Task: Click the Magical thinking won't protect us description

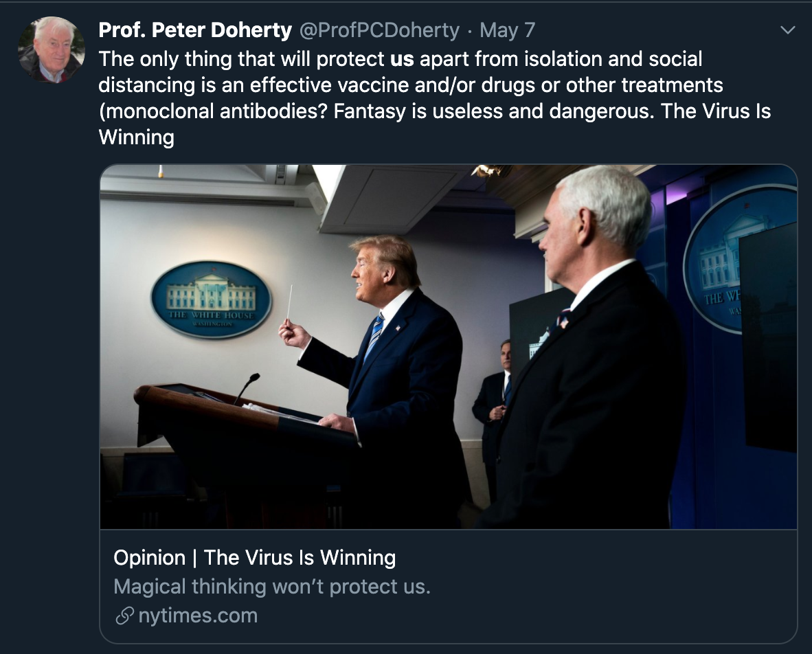Action: coord(271,587)
